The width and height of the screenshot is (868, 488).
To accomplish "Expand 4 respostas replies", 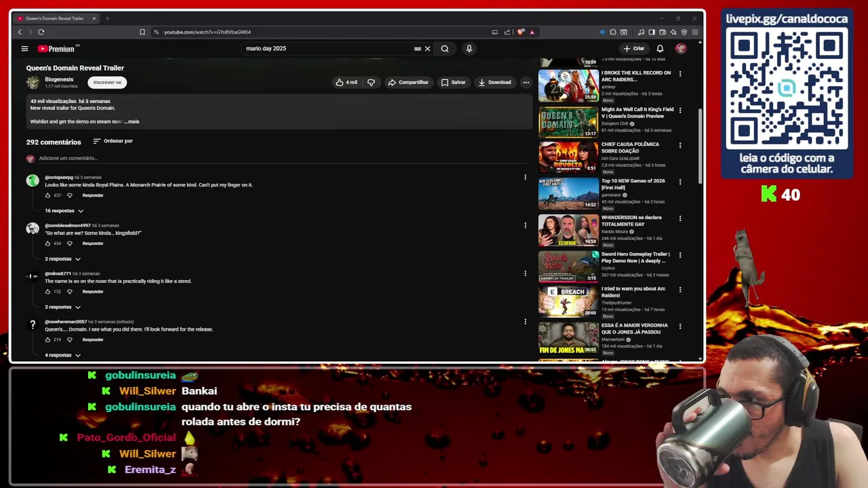I will pyautogui.click(x=62, y=355).
